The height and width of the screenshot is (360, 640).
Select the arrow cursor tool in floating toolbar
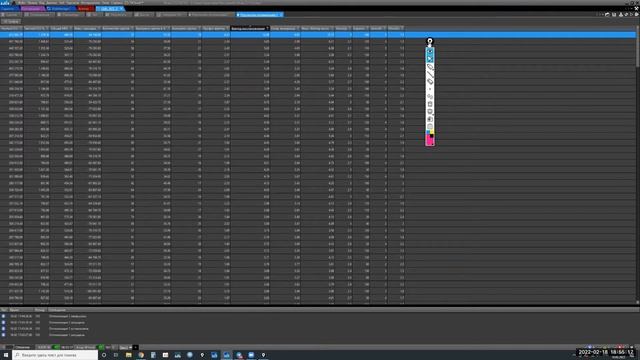[430, 59]
